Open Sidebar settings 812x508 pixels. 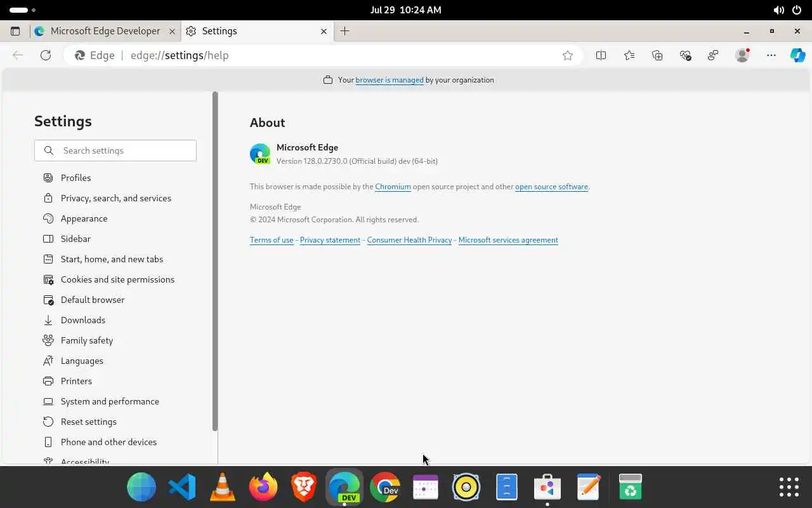click(75, 239)
